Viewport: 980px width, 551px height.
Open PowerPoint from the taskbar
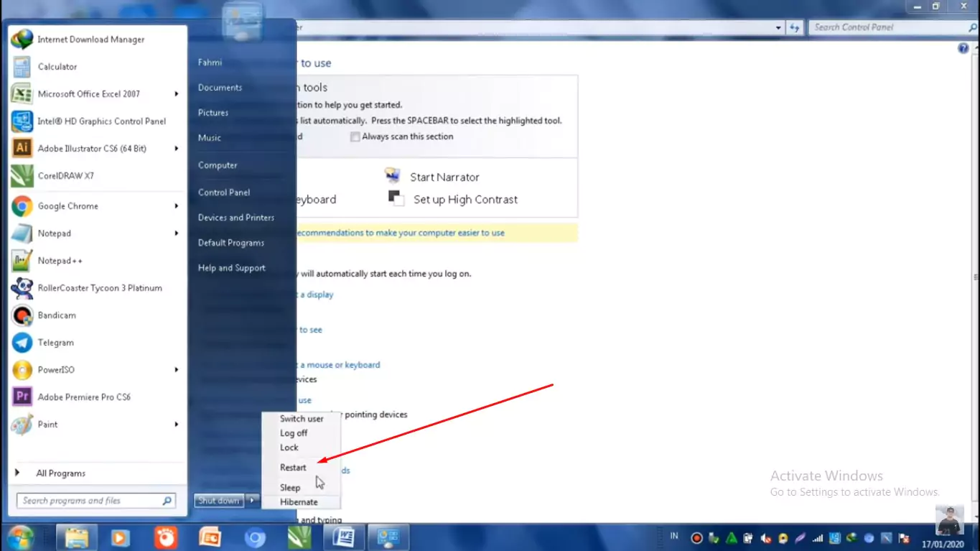210,537
